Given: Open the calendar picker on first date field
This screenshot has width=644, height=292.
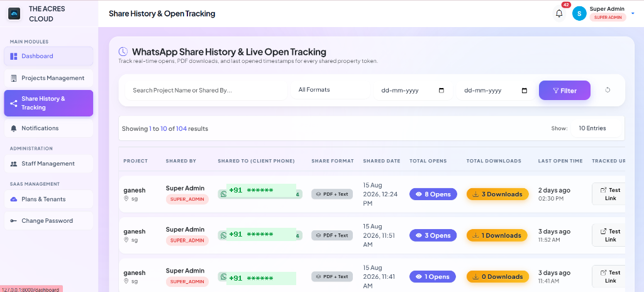Looking at the screenshot, I should click(441, 91).
